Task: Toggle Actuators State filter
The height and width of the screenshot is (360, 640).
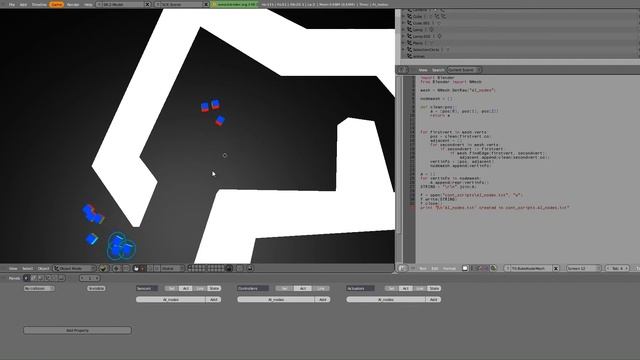Action: click(x=434, y=289)
